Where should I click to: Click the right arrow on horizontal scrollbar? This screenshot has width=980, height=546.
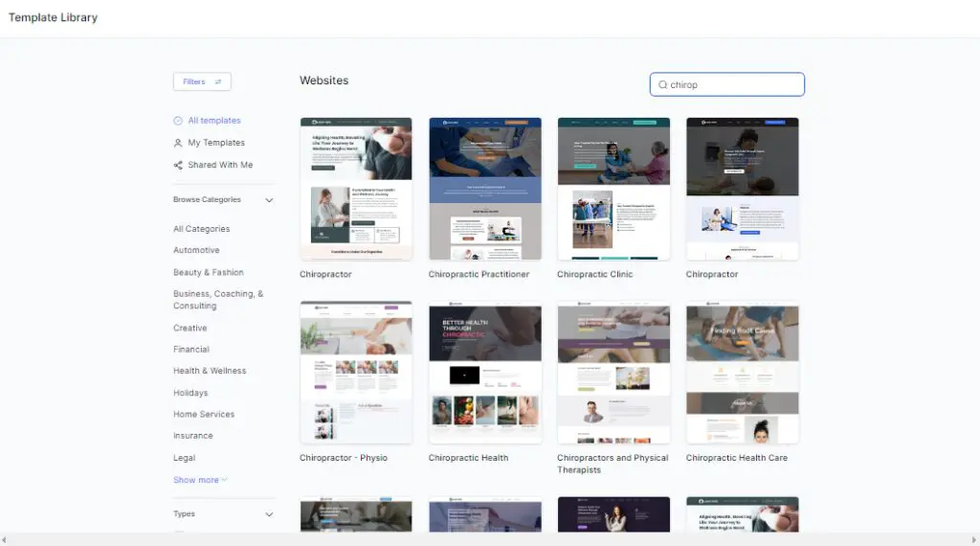pyautogui.click(x=974, y=540)
